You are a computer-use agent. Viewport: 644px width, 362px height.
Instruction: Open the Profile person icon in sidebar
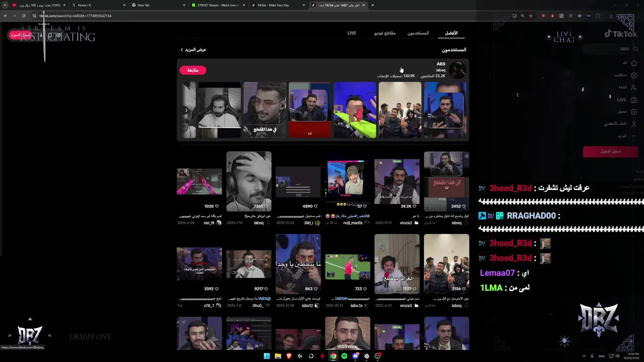(634, 124)
